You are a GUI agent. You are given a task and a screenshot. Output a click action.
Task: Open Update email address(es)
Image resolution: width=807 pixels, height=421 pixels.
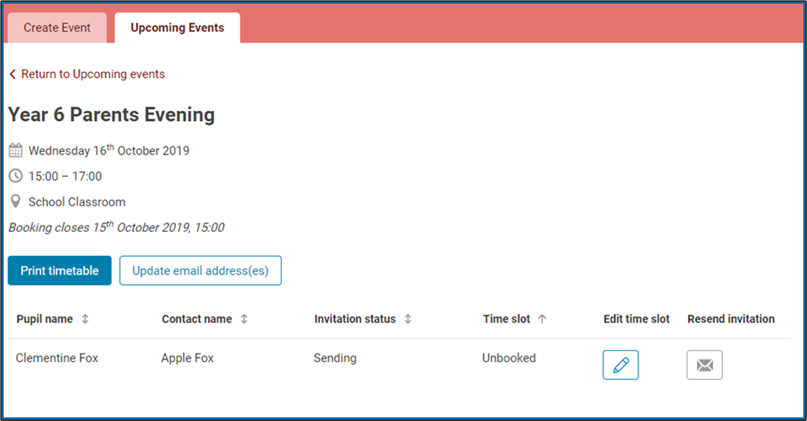click(x=200, y=270)
